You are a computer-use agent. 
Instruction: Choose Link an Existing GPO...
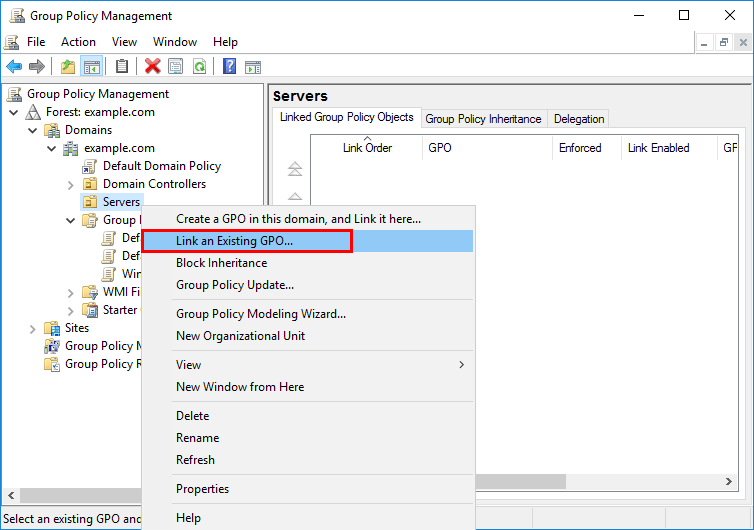pos(308,241)
